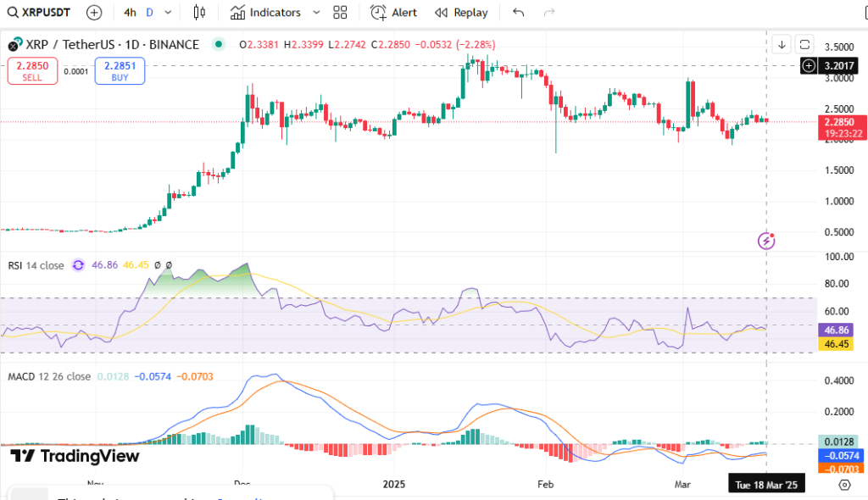Click the -0.0532 (-2.28%) change value

[456, 44]
